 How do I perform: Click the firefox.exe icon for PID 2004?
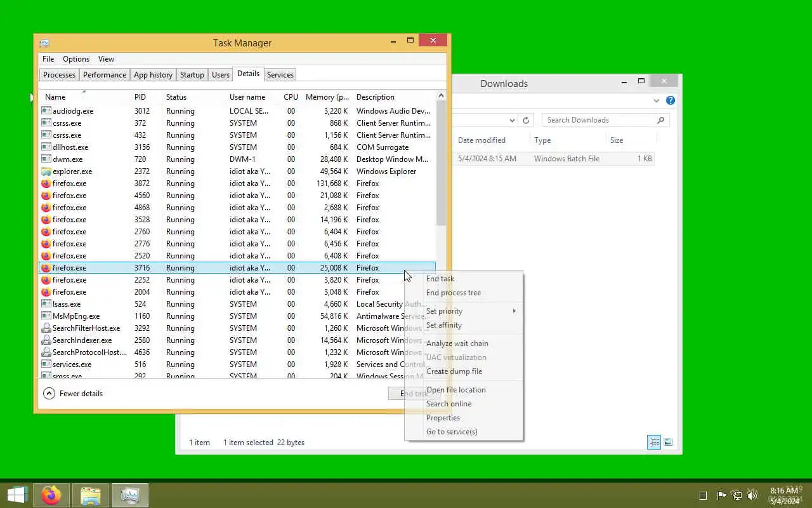coord(46,292)
